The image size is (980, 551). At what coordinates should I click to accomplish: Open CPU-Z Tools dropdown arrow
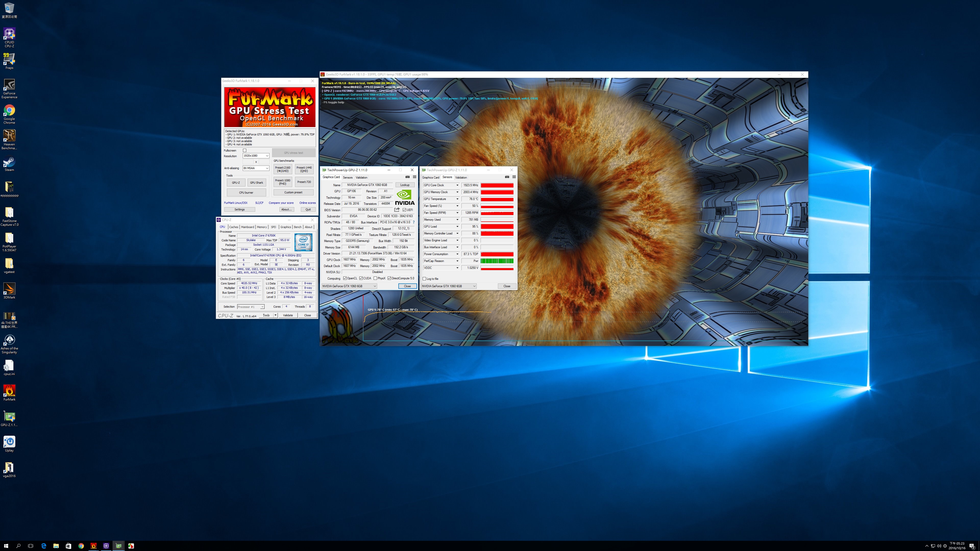coord(275,315)
